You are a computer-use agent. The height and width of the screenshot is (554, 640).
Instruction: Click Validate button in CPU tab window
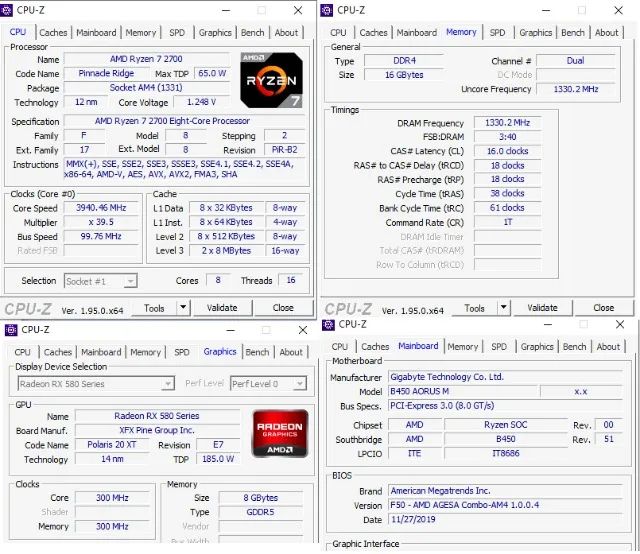[x=222, y=308]
